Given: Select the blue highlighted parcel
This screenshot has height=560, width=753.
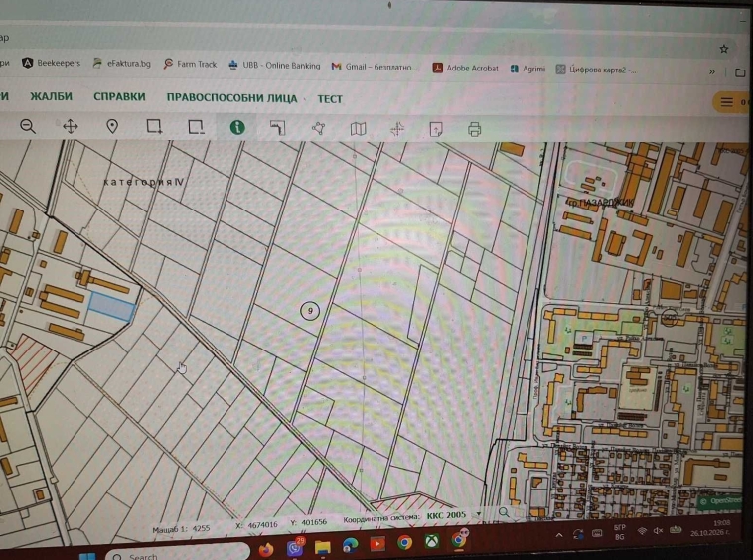Looking at the screenshot, I should tap(112, 307).
